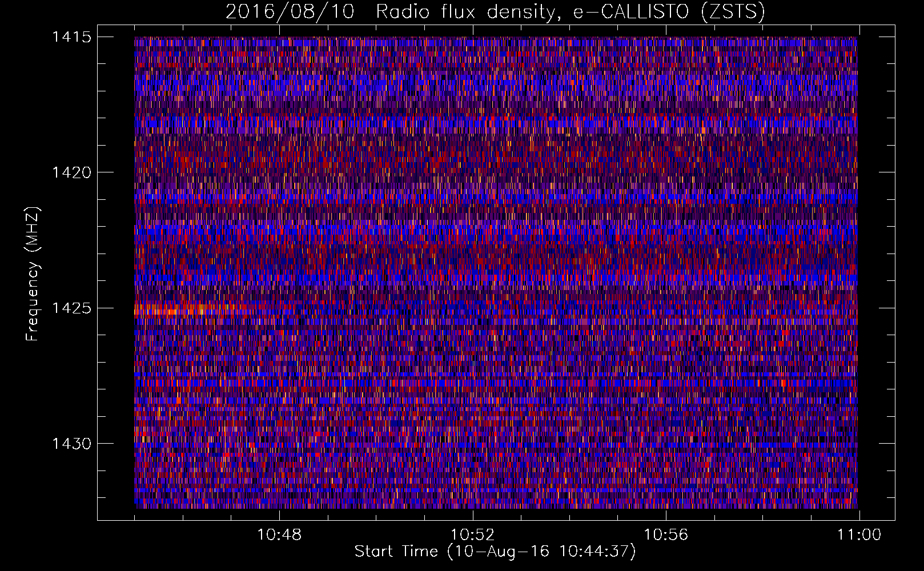Image resolution: width=924 pixels, height=571 pixels.
Task: Click the 10:52 time axis label
Action: [472, 535]
